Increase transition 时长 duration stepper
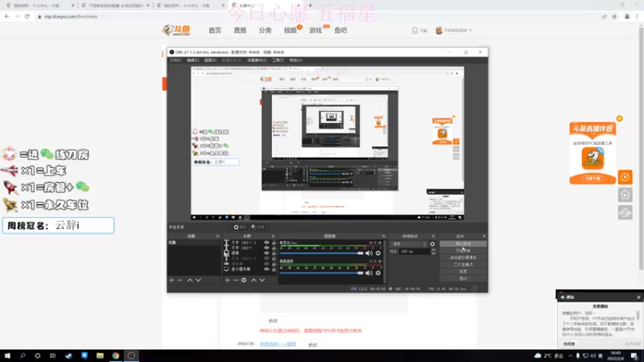Screen dimensions: 644x362 tap(433, 250)
